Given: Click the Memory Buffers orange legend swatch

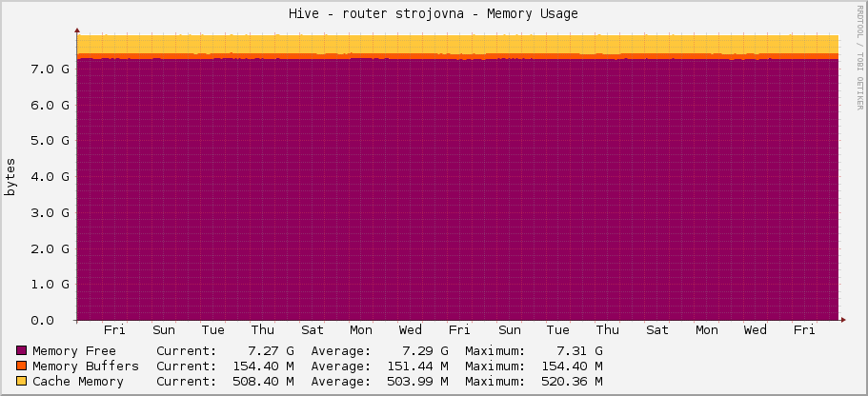Looking at the screenshot, I should click(x=22, y=366).
